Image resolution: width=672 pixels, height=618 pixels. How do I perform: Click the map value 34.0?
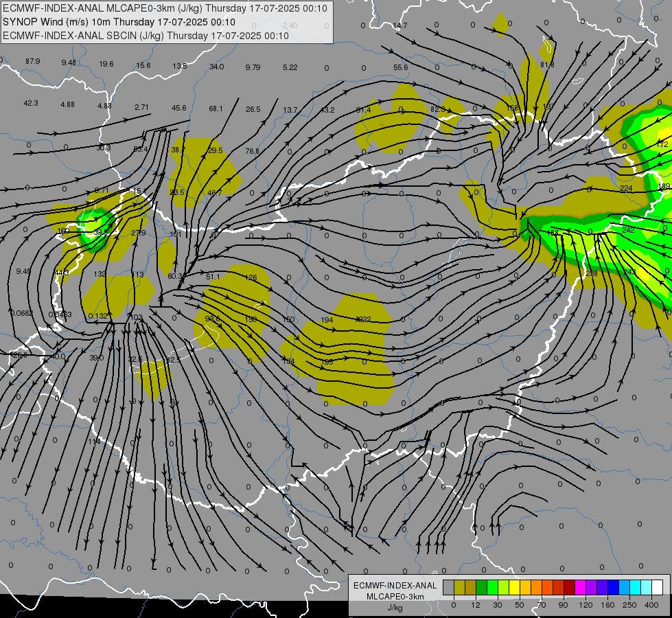[217, 67]
